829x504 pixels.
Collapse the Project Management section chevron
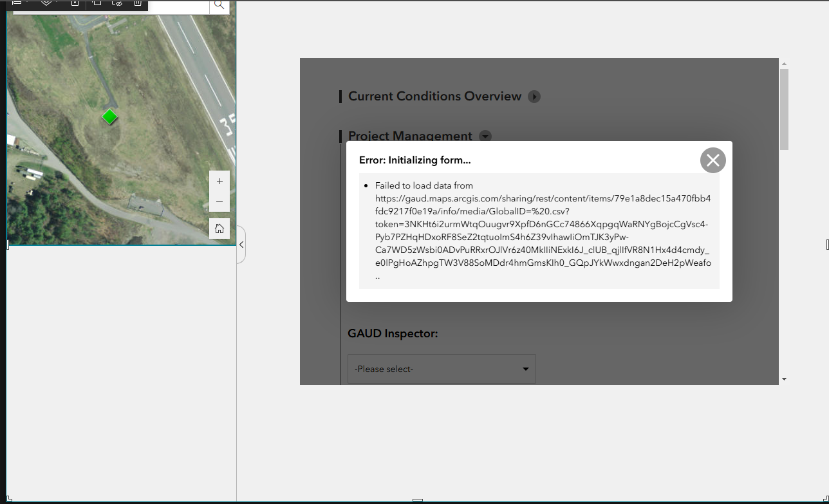click(485, 136)
